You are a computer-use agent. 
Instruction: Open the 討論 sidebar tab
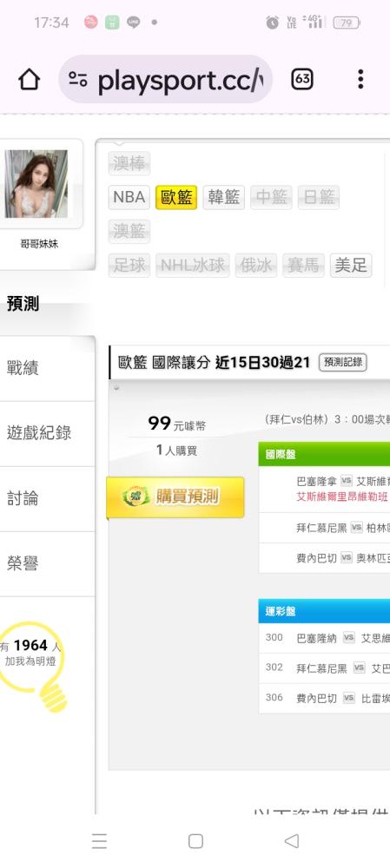[47, 499]
